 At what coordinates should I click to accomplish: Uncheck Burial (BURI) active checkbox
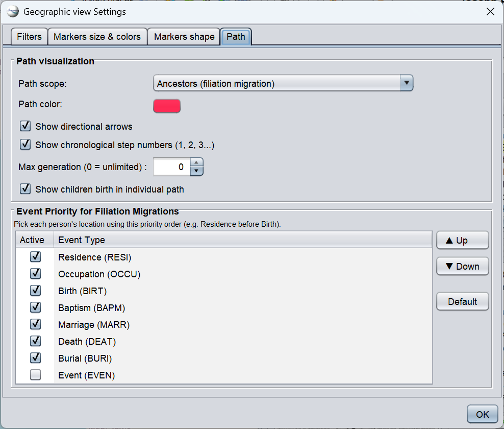[35, 358]
